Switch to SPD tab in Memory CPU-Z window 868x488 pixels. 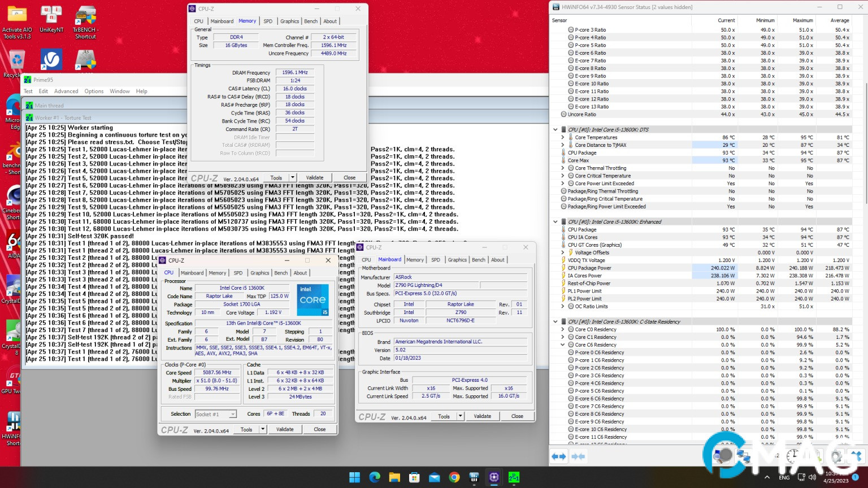click(x=268, y=21)
